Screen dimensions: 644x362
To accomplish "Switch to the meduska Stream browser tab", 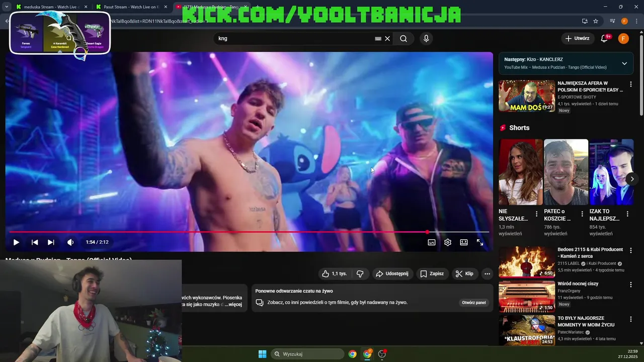I will (x=51, y=7).
